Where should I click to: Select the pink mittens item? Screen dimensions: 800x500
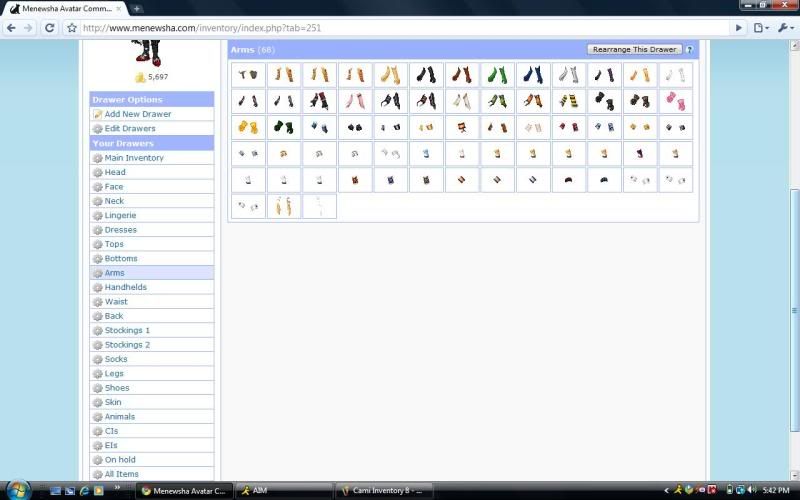point(676,101)
